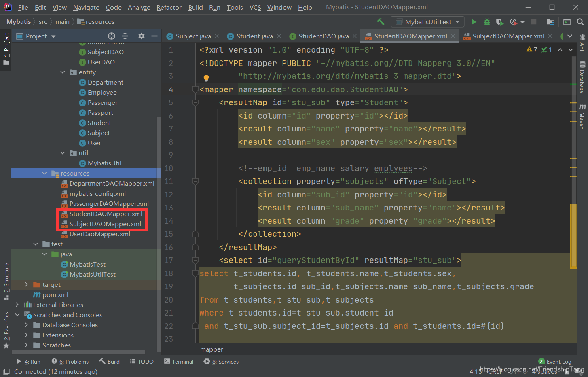Show hidden editor tabs dropdown arrow
The width and height of the screenshot is (588, 377).
(570, 36)
